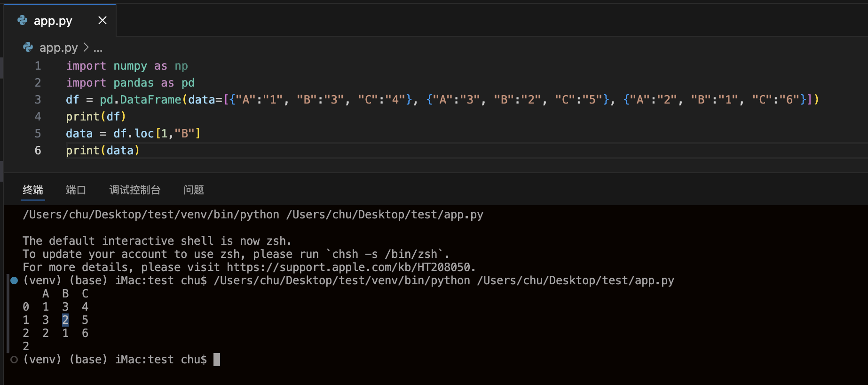Click the Python file icon in the breadcrumb
The height and width of the screenshot is (385, 868).
click(28, 47)
